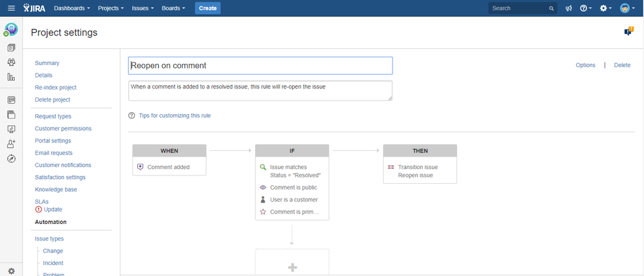
Task: Open the project avatar icon
Action: pyautogui.click(x=11, y=29)
